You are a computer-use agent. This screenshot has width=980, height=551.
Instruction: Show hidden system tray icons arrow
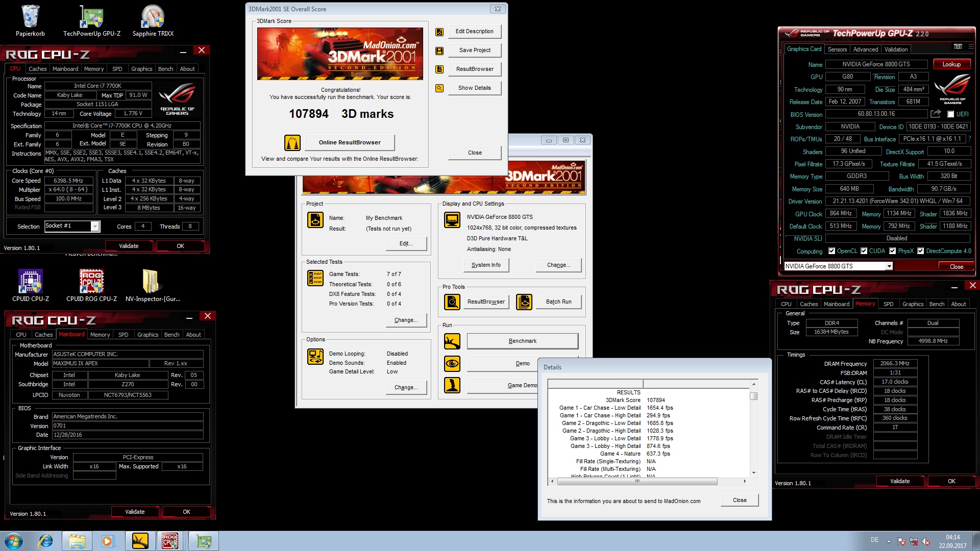coord(889,541)
